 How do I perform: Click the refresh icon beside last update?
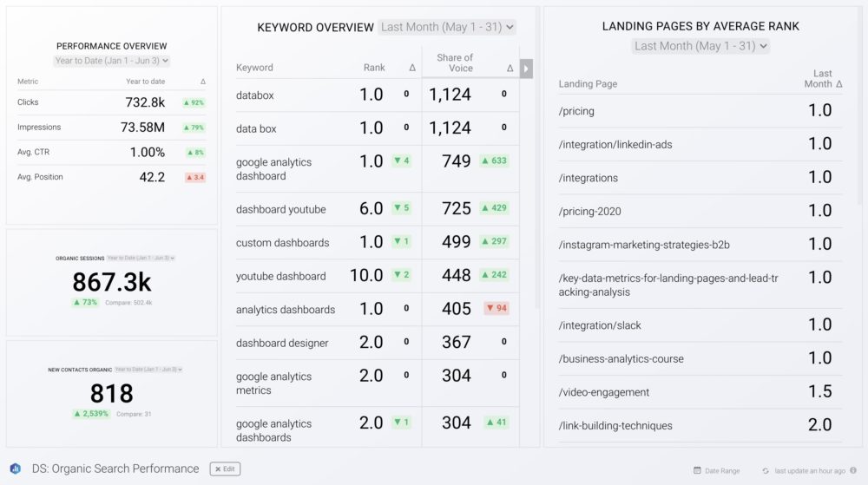[x=765, y=470]
